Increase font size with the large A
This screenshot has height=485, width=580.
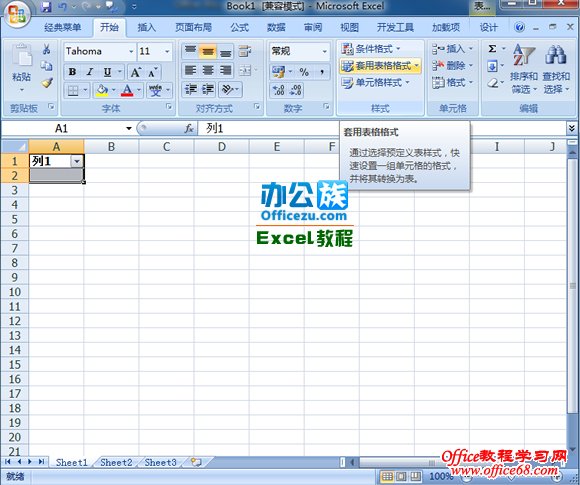[x=135, y=72]
